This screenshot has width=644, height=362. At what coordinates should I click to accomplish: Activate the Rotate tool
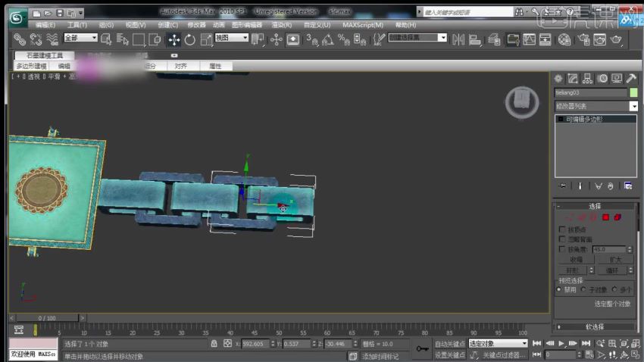coord(189,39)
